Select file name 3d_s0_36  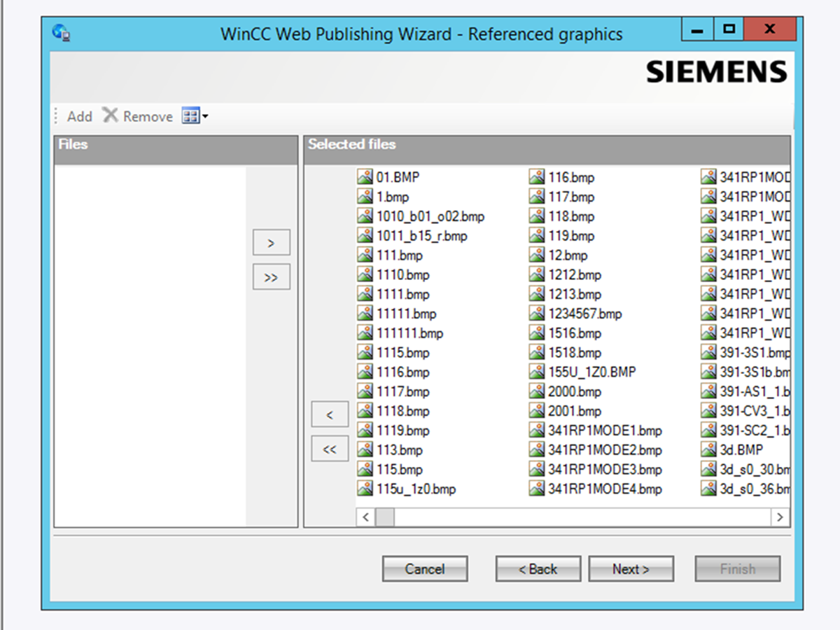(755, 489)
